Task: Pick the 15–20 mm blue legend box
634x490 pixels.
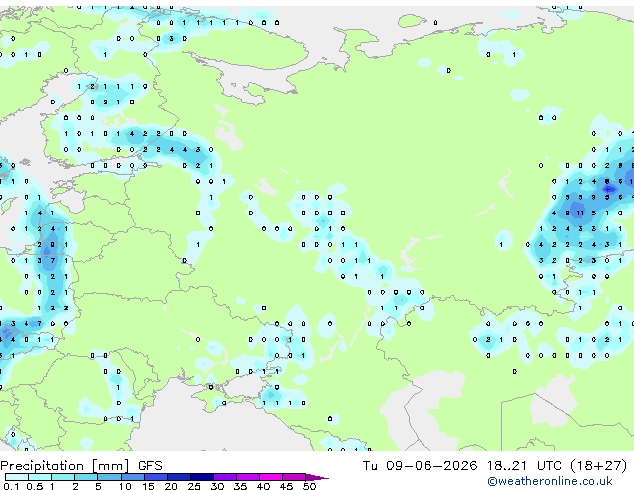Action: coord(156,477)
